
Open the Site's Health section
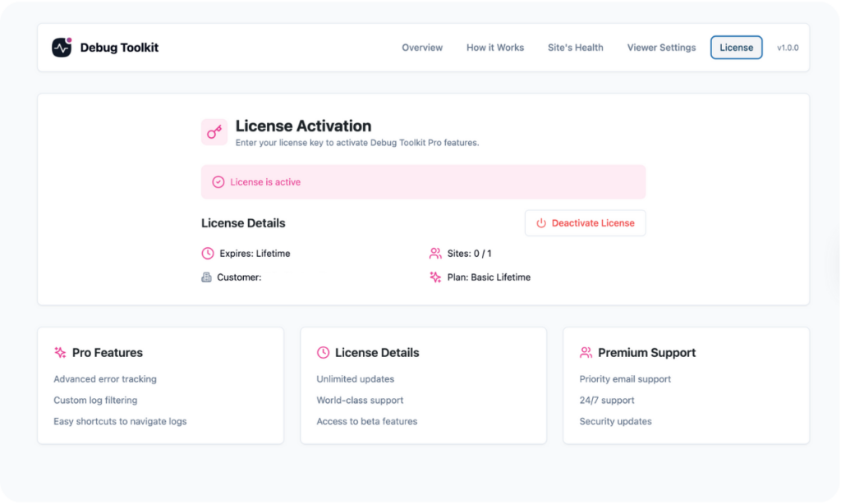(x=575, y=48)
